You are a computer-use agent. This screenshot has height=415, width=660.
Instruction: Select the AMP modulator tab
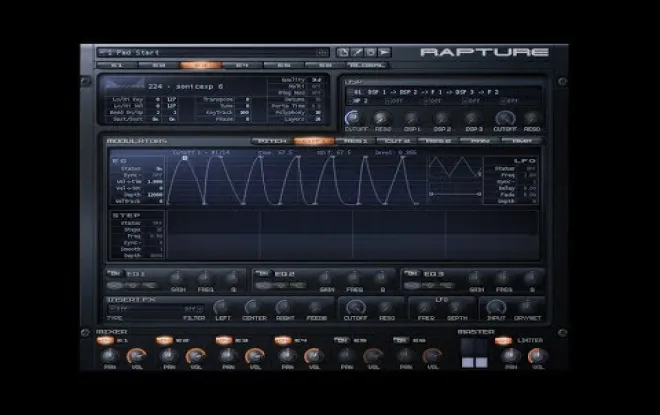click(522, 141)
